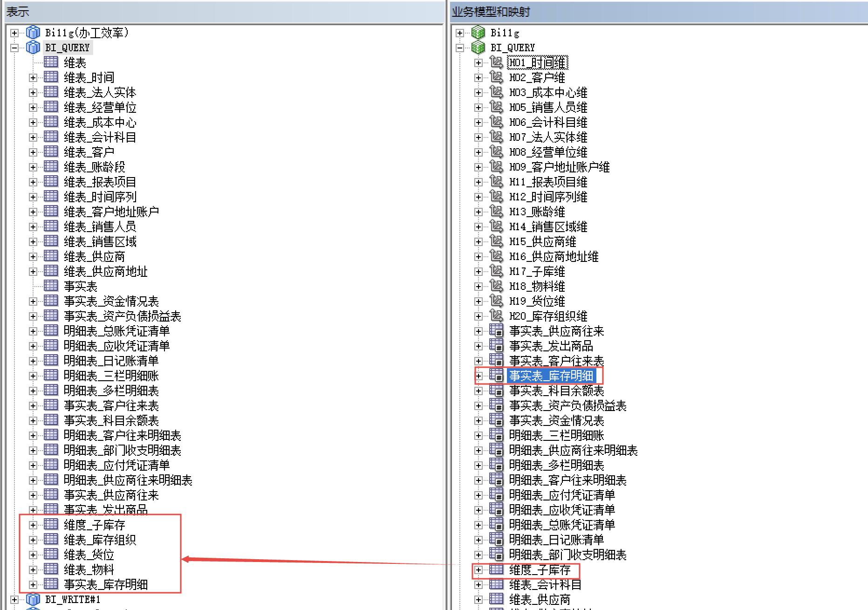This screenshot has width=868, height=610.
Task: Click the H01_时间维 dimension hierarchy icon
Action: click(x=496, y=62)
